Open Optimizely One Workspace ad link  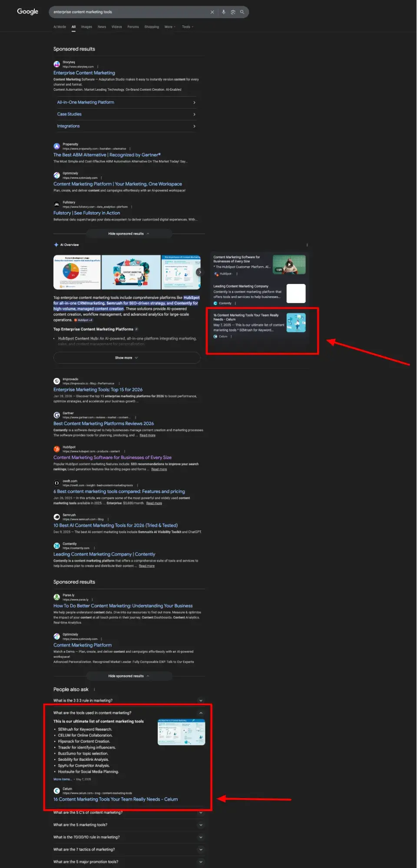click(x=118, y=184)
